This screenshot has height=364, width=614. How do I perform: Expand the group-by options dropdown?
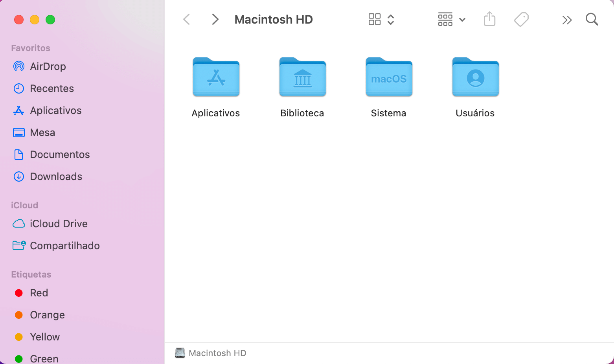tap(451, 19)
